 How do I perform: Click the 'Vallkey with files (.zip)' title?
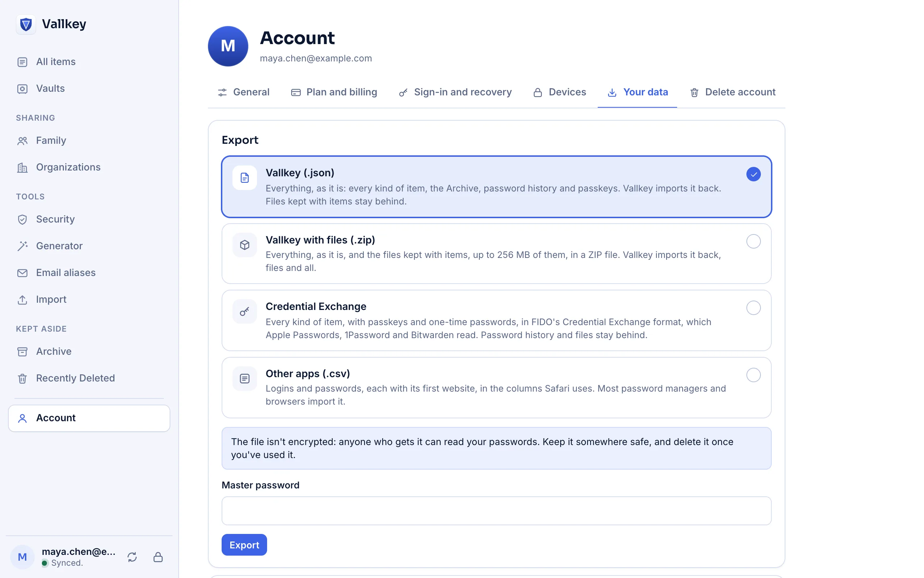(x=321, y=240)
